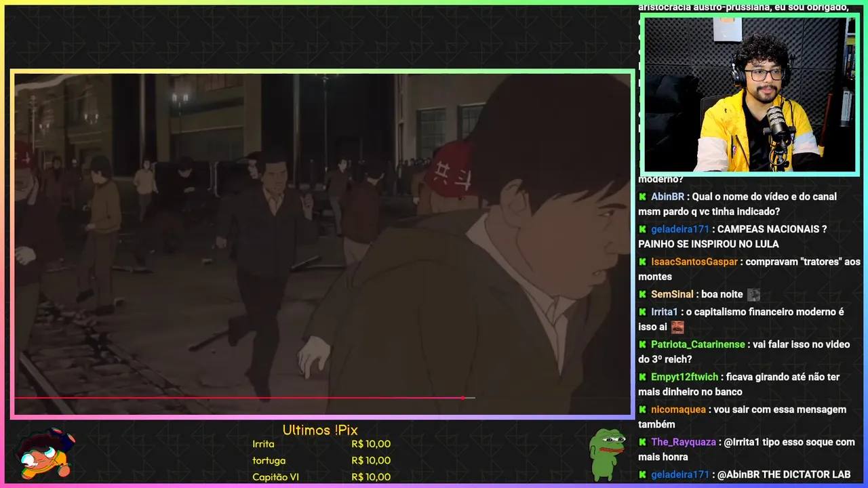
Task: Click message 'compravam "tratores" aos montes'
Action: (749, 269)
